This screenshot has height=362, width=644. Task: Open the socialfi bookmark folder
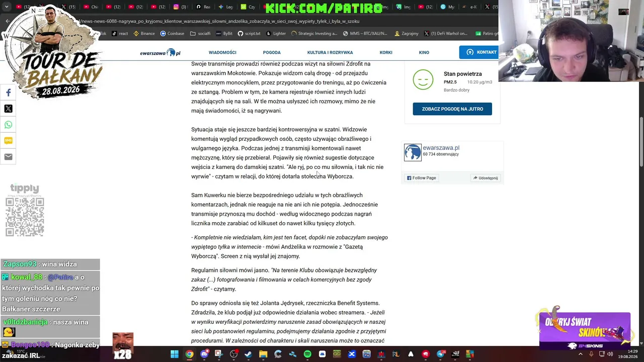[x=200, y=34]
